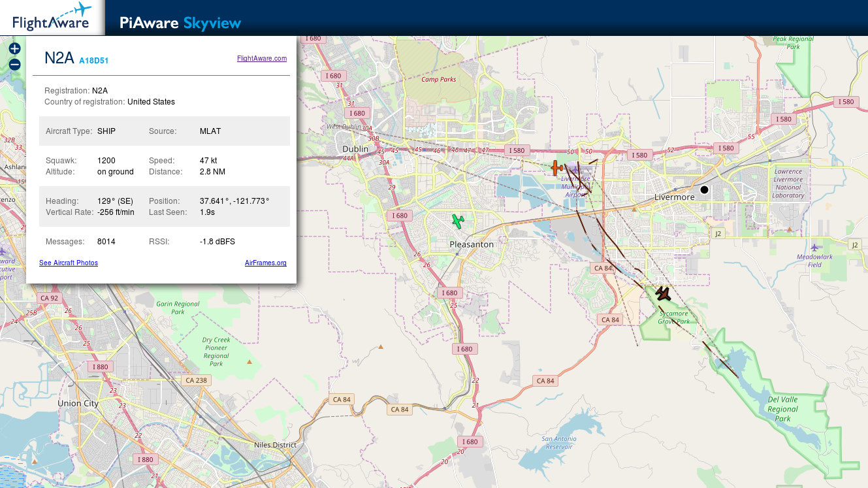Open the FlightAware.com link in info panel

click(262, 58)
